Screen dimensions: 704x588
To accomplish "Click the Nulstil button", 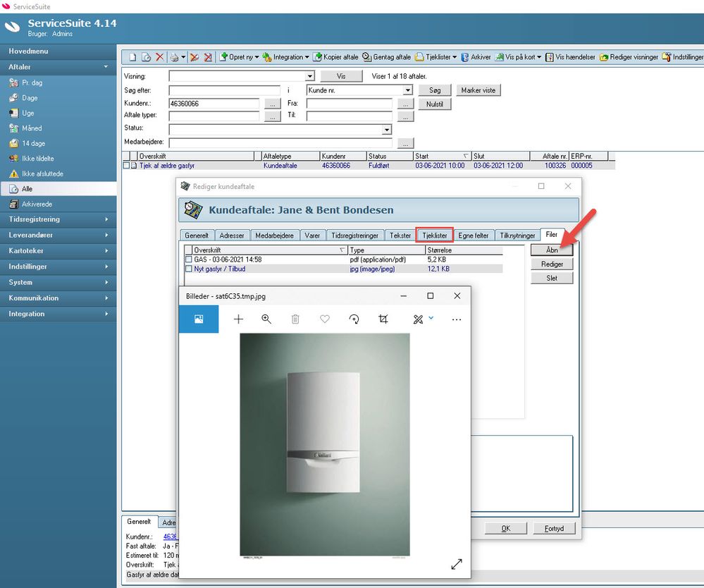I will point(435,104).
